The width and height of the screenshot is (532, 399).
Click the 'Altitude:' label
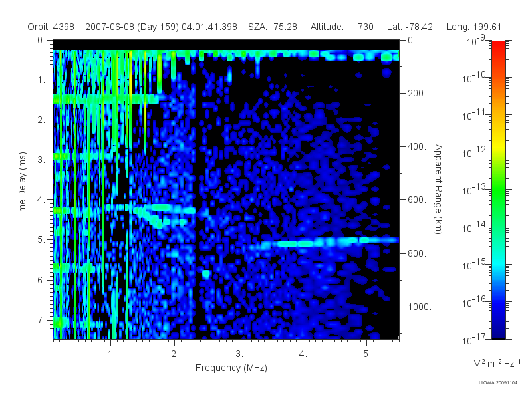click(327, 27)
